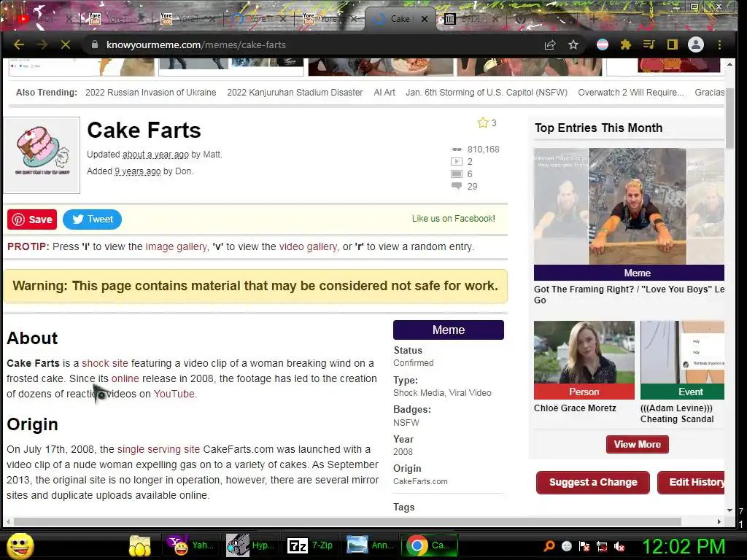The height and width of the screenshot is (560, 747).
Task: Click the View More button
Action: click(637, 444)
